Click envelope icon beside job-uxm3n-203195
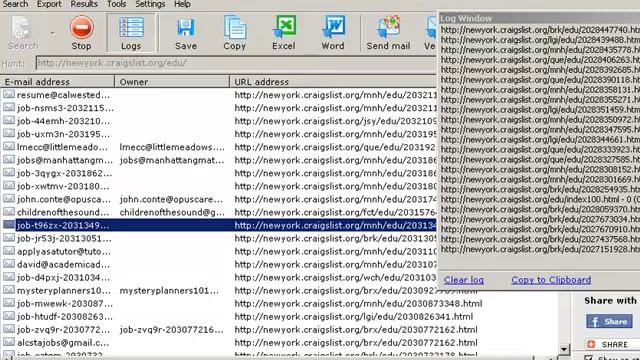Screen dimensions: 640x360 [9, 134]
